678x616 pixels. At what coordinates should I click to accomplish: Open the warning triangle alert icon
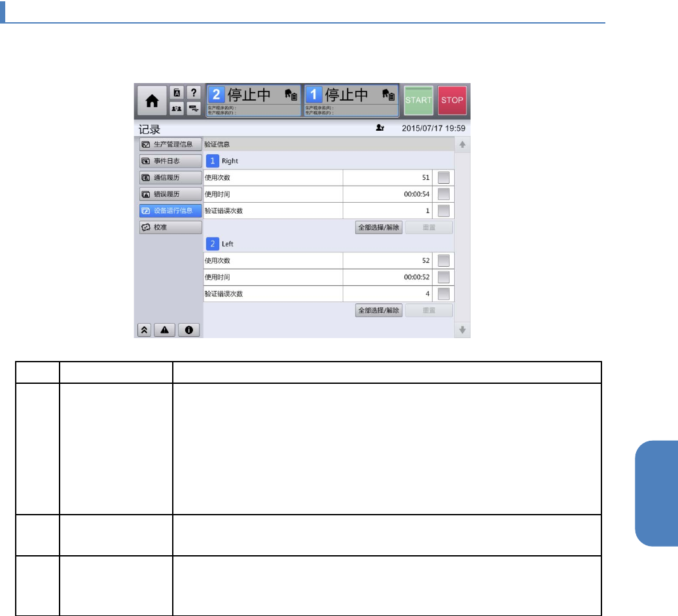click(165, 330)
